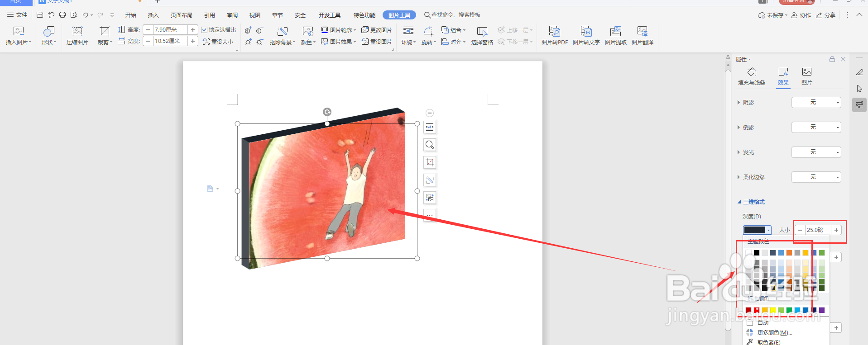Click the crop icon beside picture
This screenshot has width=868, height=345.
point(430,162)
